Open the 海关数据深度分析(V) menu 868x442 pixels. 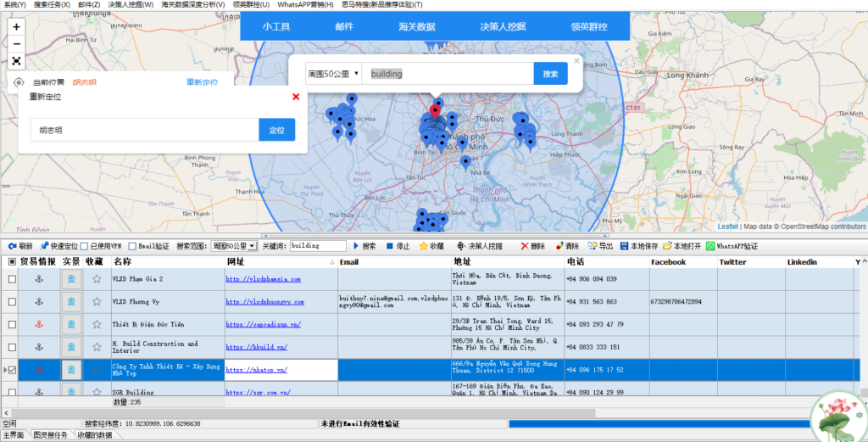193,5
